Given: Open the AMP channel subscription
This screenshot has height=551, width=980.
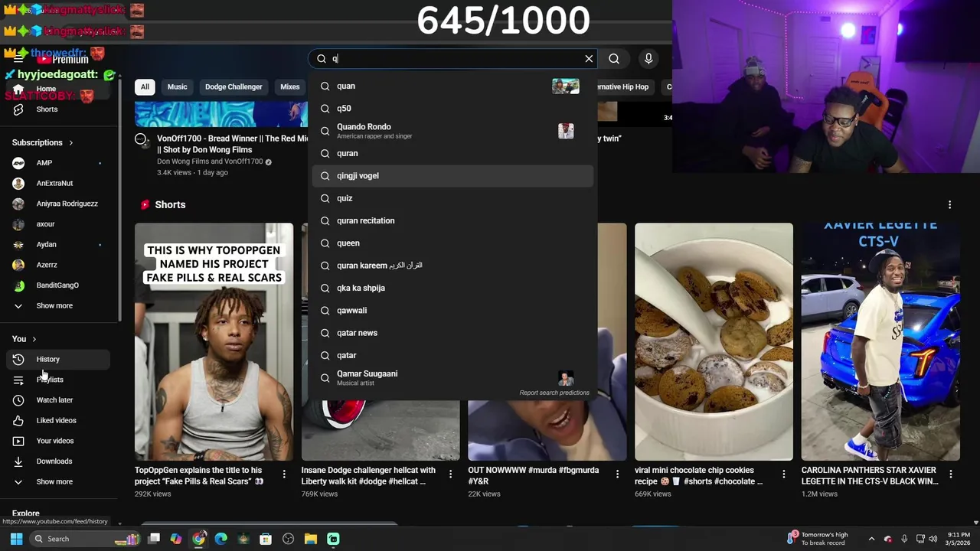Looking at the screenshot, I should 58,163.
